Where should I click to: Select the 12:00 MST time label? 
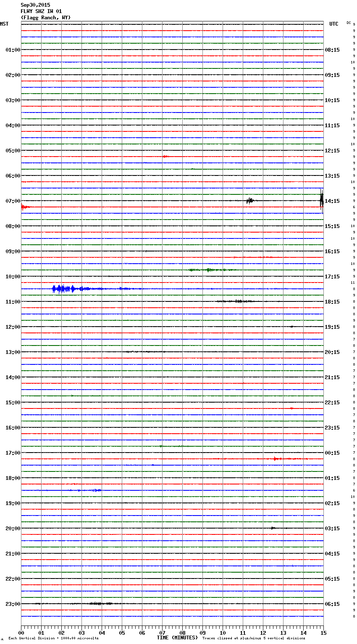[x=13, y=327]
